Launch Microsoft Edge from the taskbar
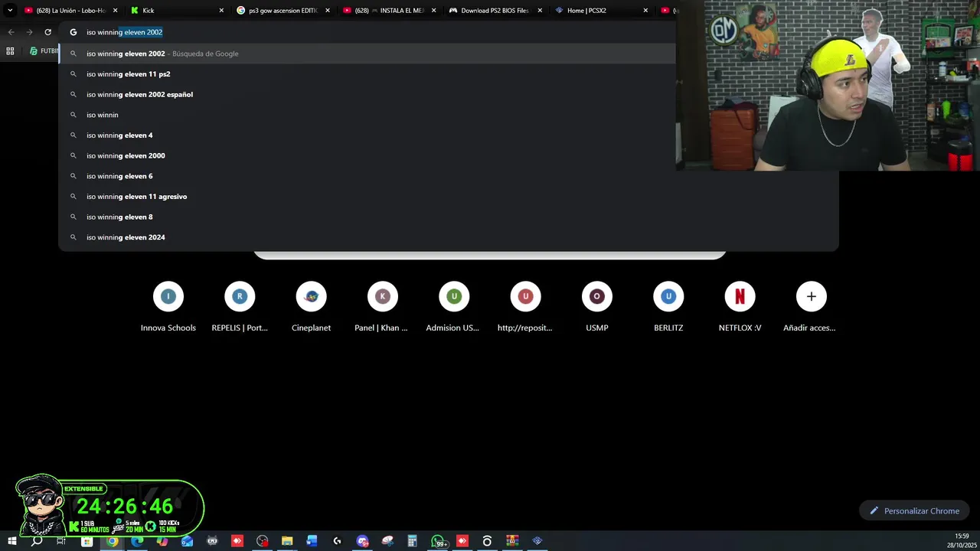The height and width of the screenshot is (551, 980). point(137,541)
